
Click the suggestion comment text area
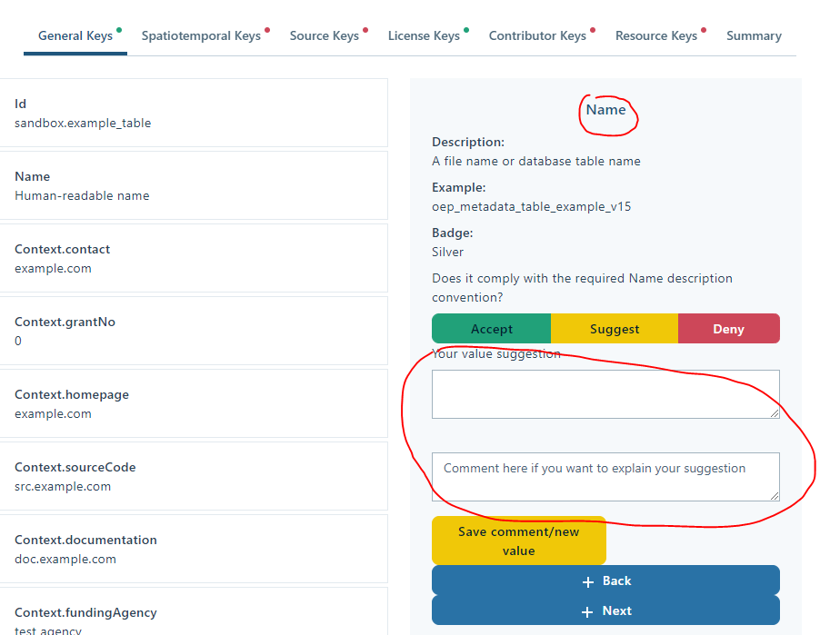[605, 476]
